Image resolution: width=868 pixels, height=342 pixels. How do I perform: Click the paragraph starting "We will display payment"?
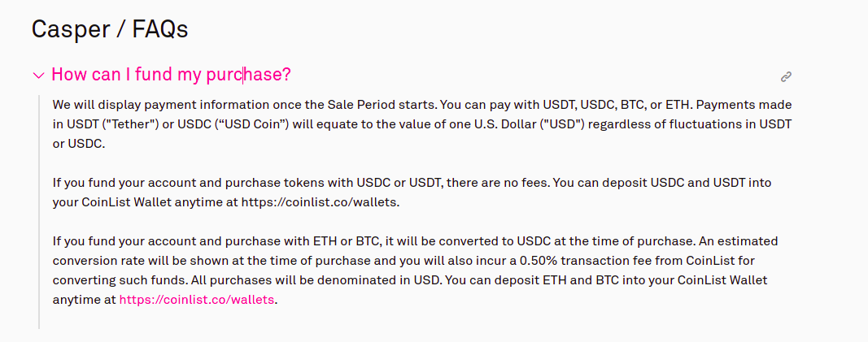pos(422,123)
